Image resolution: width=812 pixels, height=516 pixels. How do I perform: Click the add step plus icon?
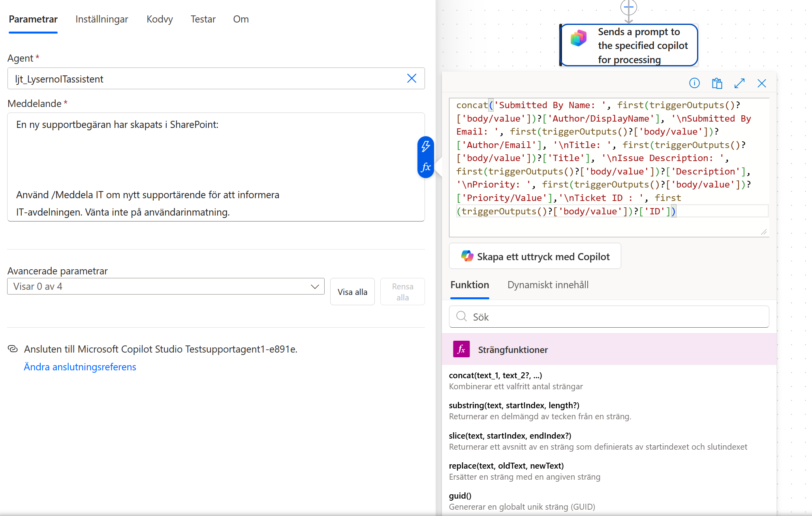628,7
